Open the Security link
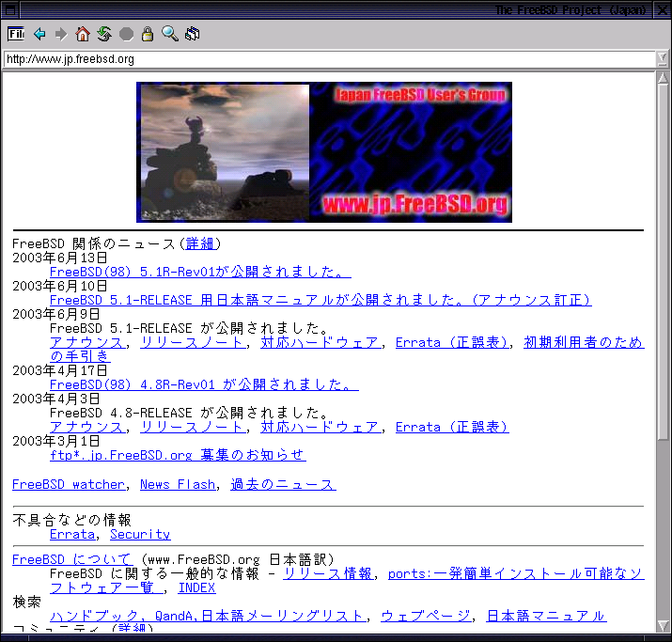Image resolution: width=672 pixels, height=642 pixels. [140, 535]
